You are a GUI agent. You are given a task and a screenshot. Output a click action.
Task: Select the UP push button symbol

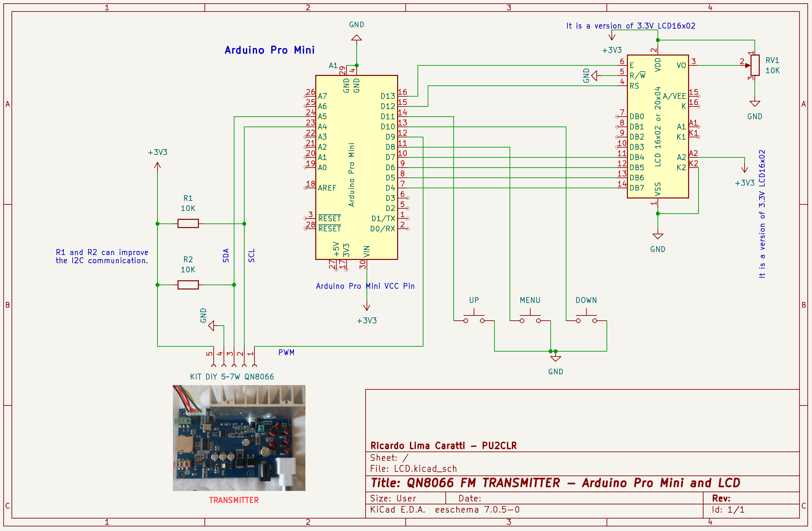click(474, 316)
